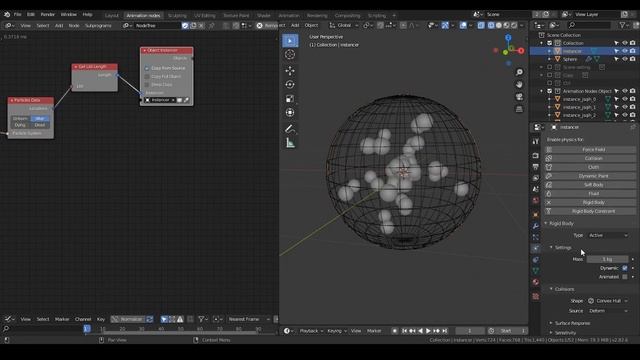Open the Playback dropdown in timeline
The image size is (640, 360).
(311, 331)
